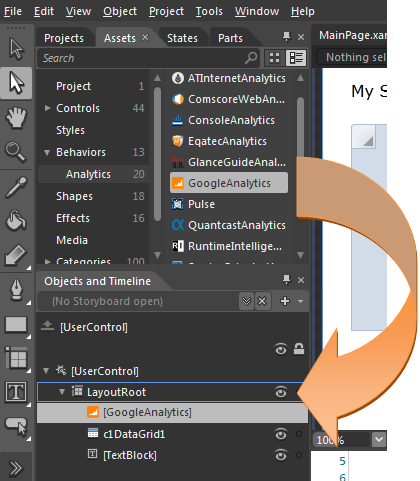Image resolution: width=420 pixels, height=481 pixels.
Task: Click the search magnifier icon in Assets
Action: tap(251, 58)
